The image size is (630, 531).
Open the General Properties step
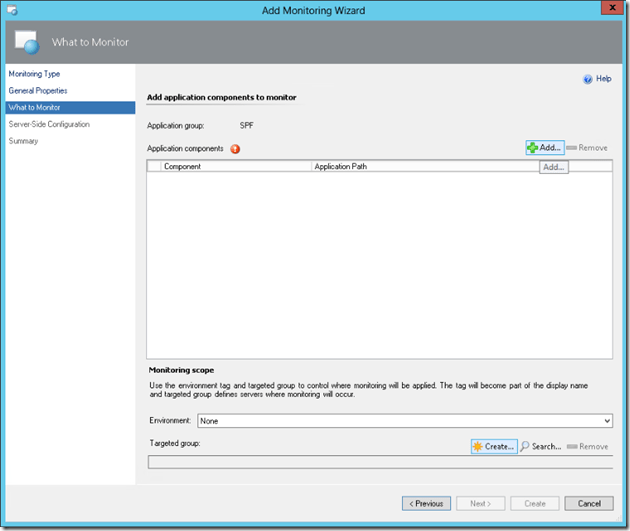38,91
